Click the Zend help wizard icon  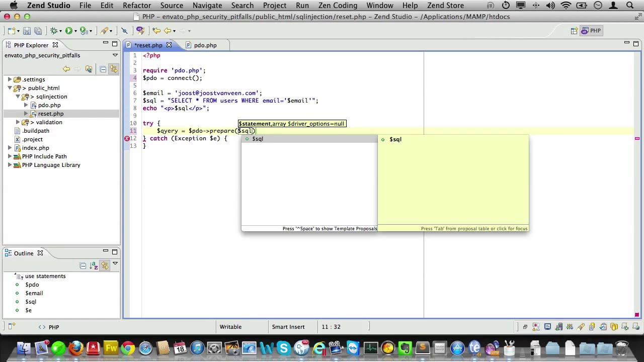coord(140,31)
